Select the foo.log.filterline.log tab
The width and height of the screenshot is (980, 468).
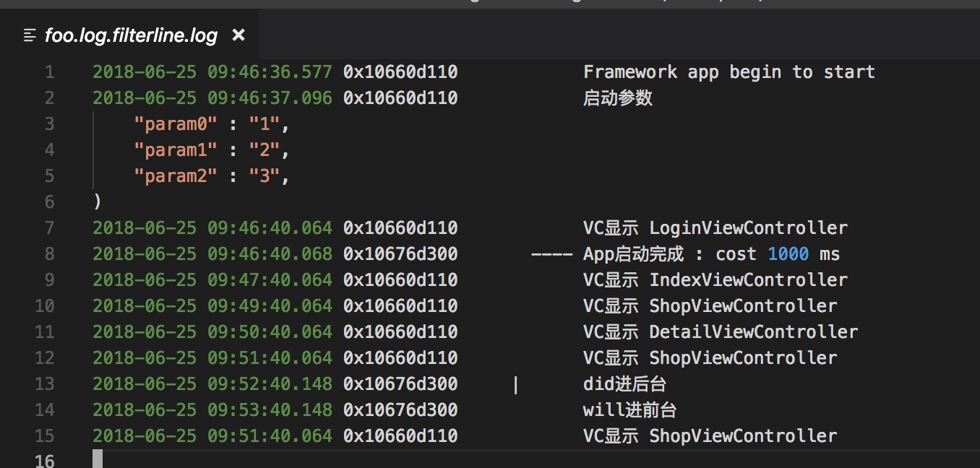point(129,35)
